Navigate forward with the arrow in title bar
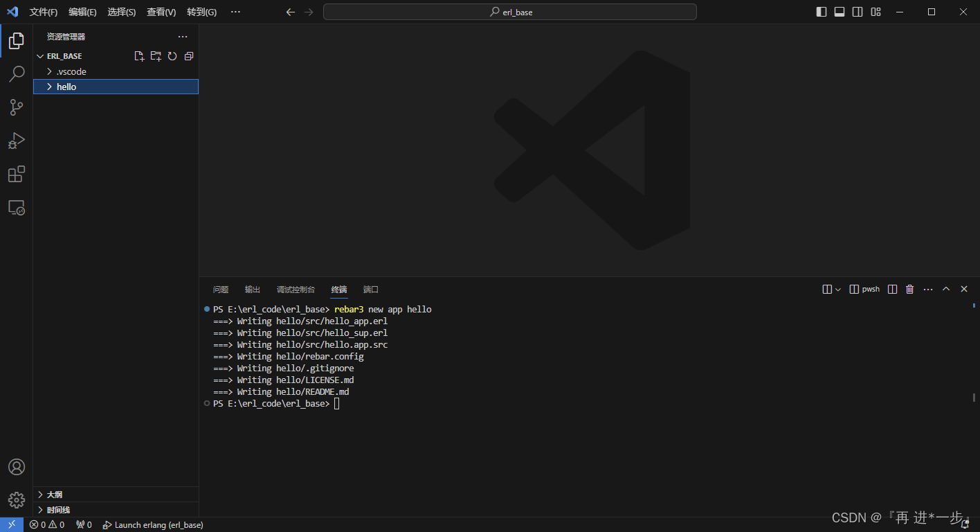Viewport: 980px width, 532px height. 309,12
